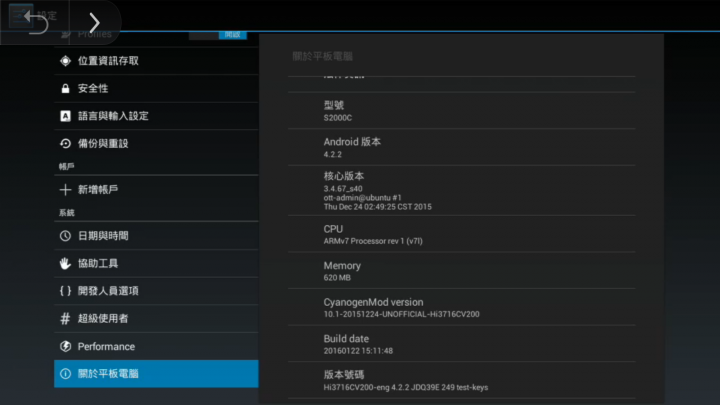This screenshot has width=720, height=405.
Task: Click the backup and reset icon
Action: pyautogui.click(x=65, y=143)
